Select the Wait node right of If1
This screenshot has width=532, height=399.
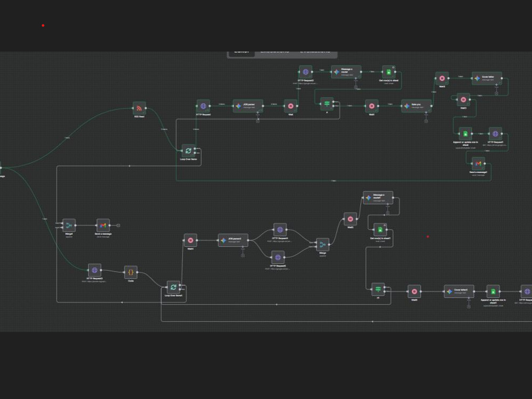click(414, 292)
